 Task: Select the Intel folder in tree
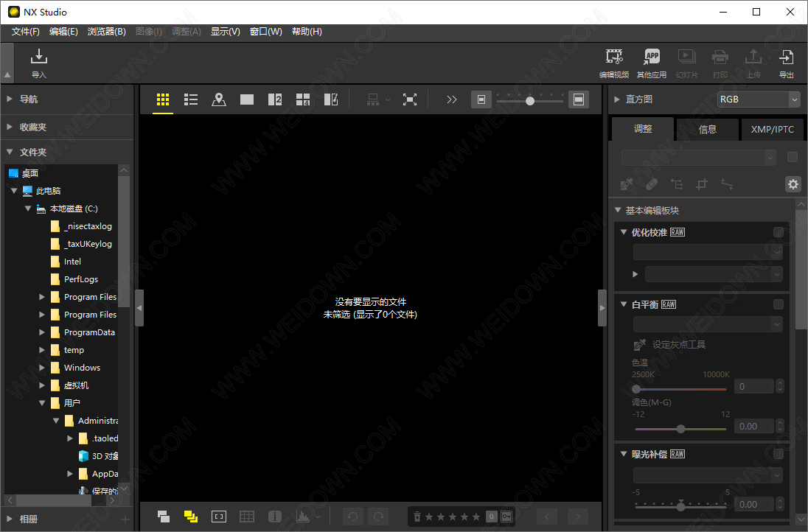point(72,262)
